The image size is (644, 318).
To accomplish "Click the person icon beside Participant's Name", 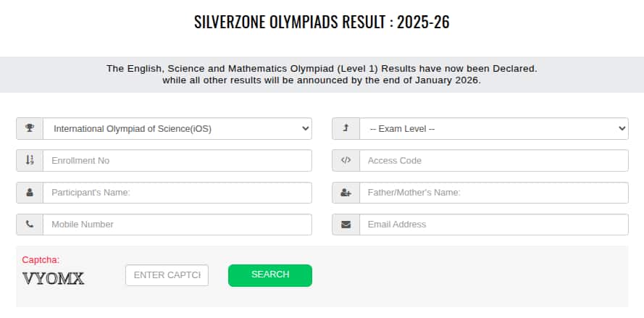I will [30, 193].
